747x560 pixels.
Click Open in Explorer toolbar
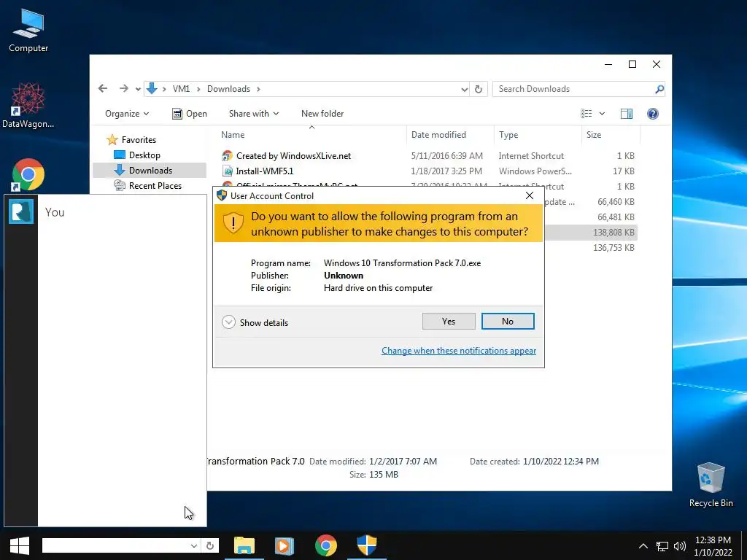[x=190, y=113]
